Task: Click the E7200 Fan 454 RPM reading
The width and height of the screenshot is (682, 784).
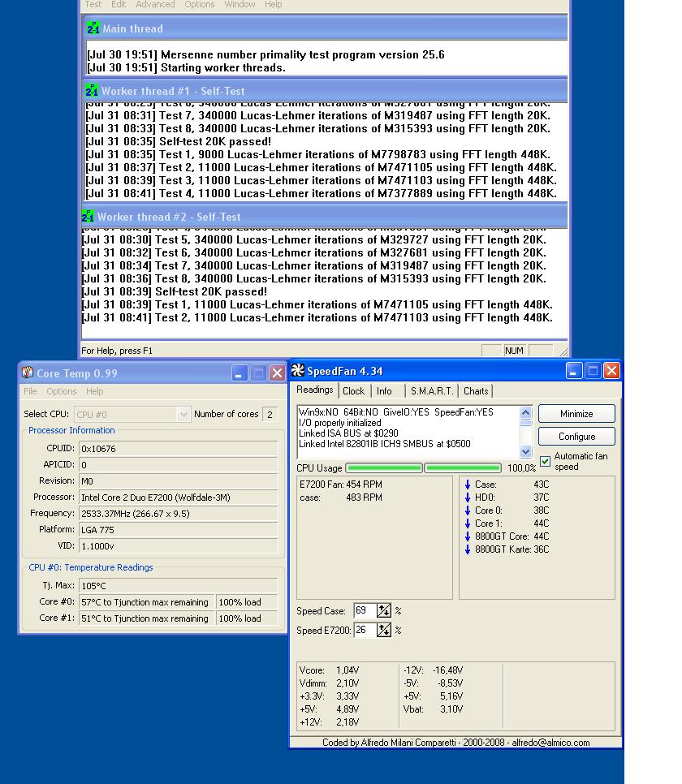Action: tap(341, 485)
